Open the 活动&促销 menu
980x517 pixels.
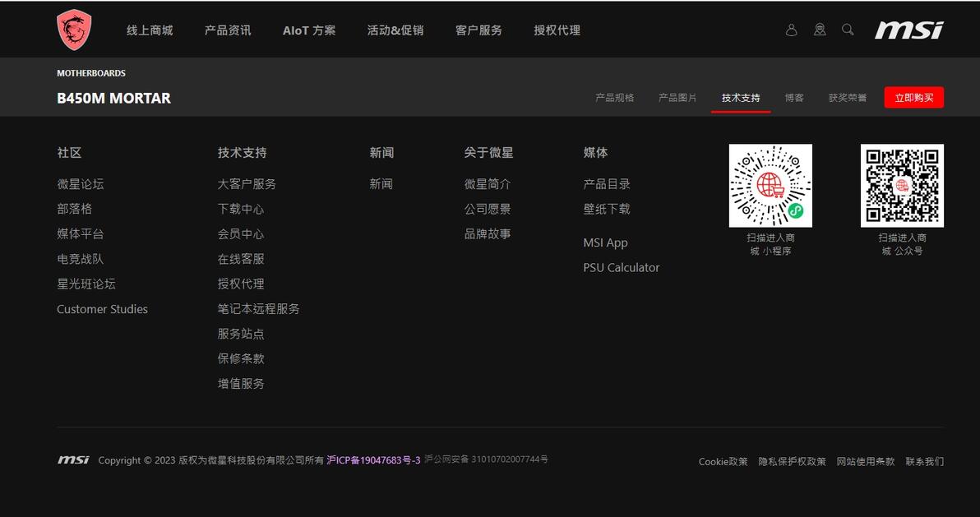395,30
